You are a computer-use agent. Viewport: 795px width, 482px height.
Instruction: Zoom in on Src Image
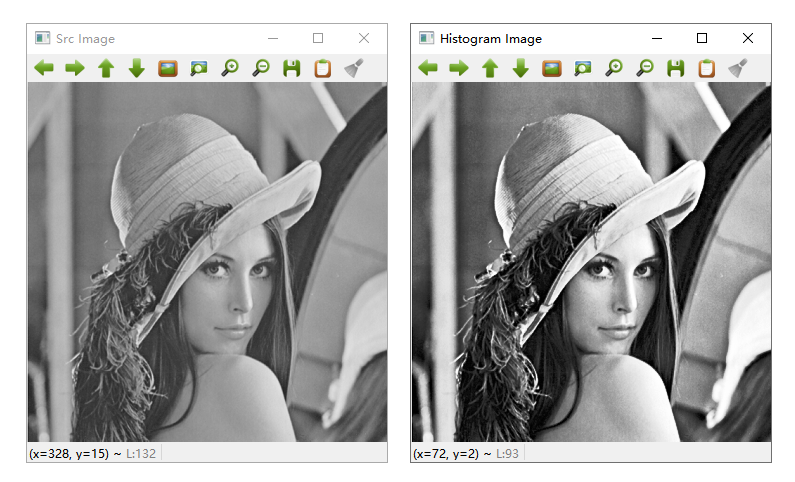230,68
